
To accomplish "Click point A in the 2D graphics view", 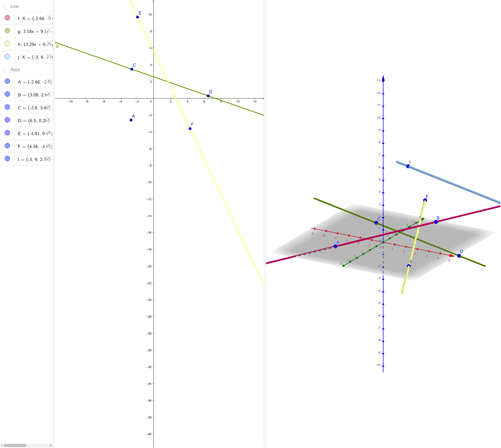I will (x=131, y=120).
